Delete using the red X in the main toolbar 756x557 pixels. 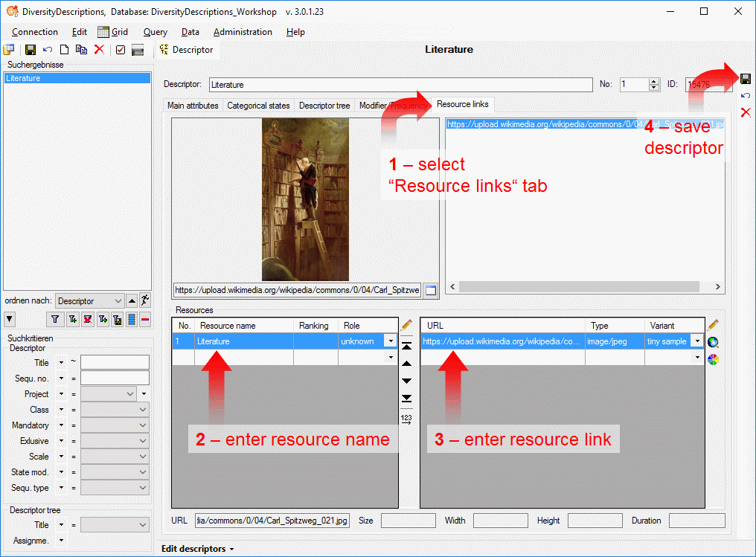(x=99, y=50)
